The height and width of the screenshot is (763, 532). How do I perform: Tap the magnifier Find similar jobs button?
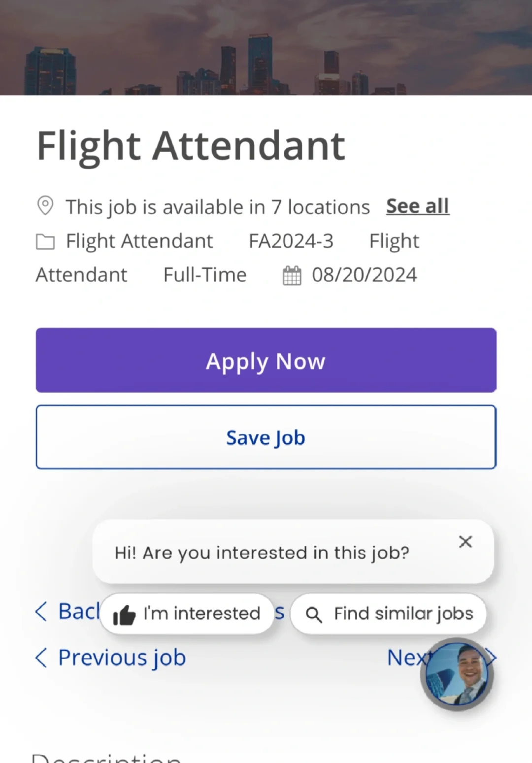pyautogui.click(x=388, y=614)
